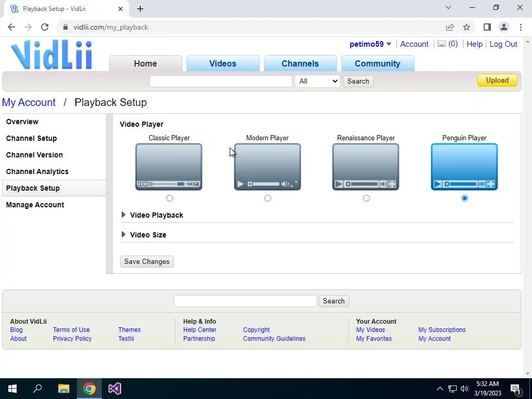Open the browser side panel icon
532x399 pixels.
tap(487, 27)
